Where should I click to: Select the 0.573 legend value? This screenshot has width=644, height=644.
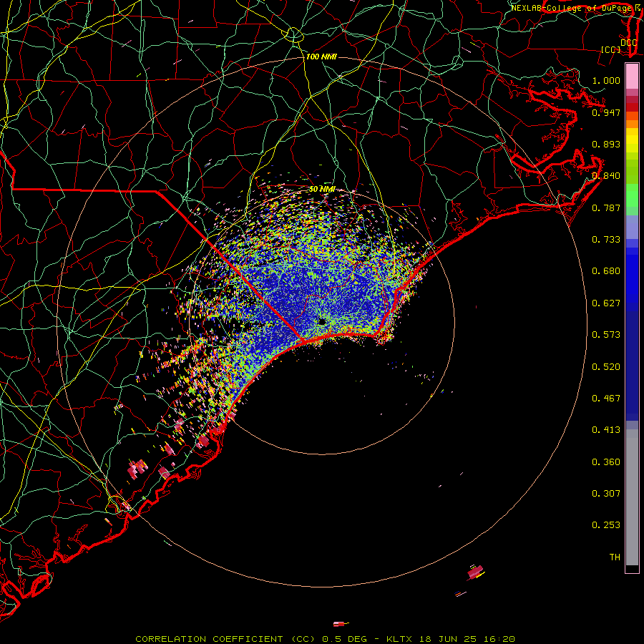(606, 334)
